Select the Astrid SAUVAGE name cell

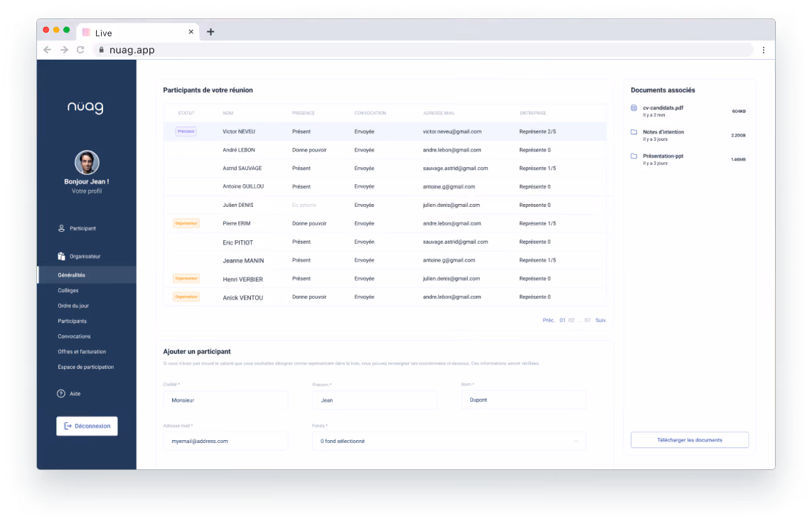click(242, 169)
